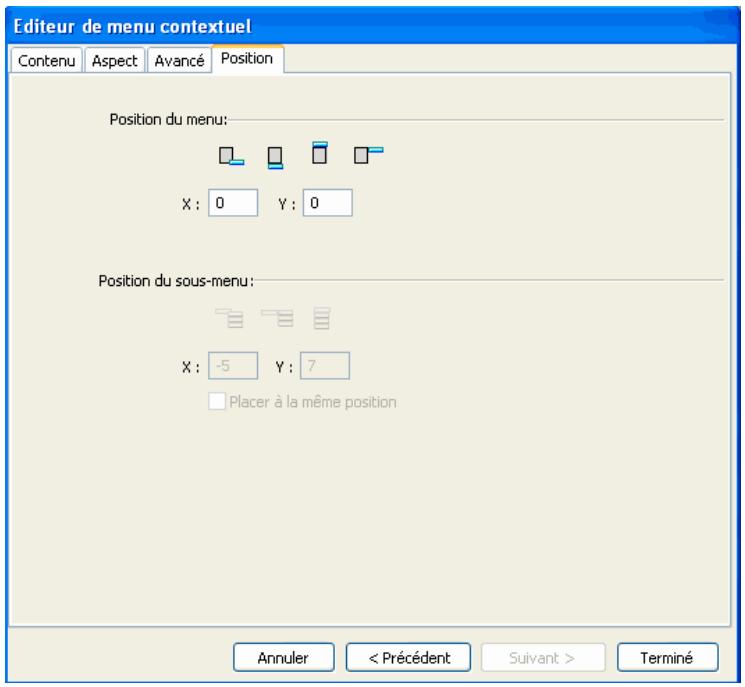Click the Annuler button
The height and width of the screenshot is (687, 745).
tap(284, 658)
